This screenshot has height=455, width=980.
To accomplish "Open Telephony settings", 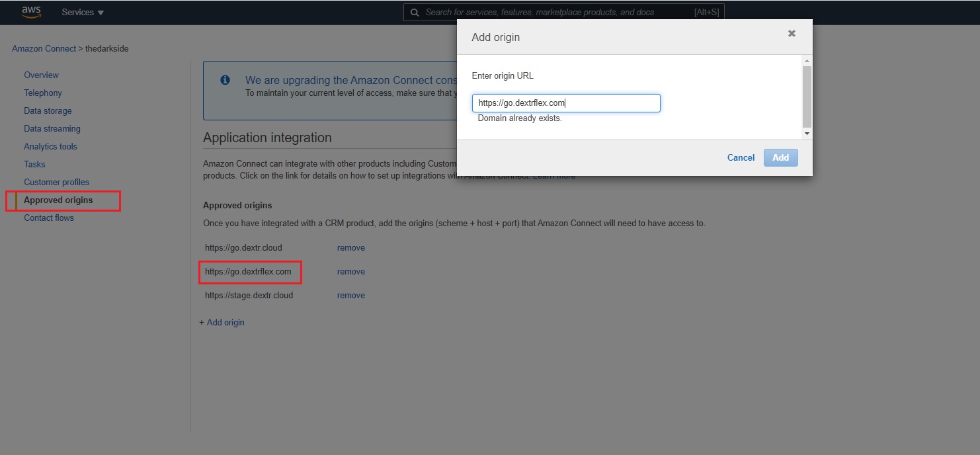I will coord(43,93).
